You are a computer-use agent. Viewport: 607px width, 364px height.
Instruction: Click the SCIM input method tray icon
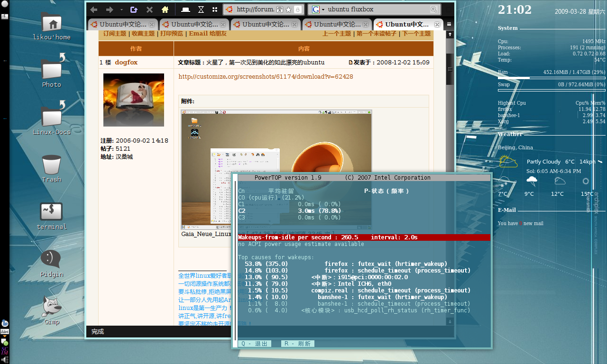point(5,350)
